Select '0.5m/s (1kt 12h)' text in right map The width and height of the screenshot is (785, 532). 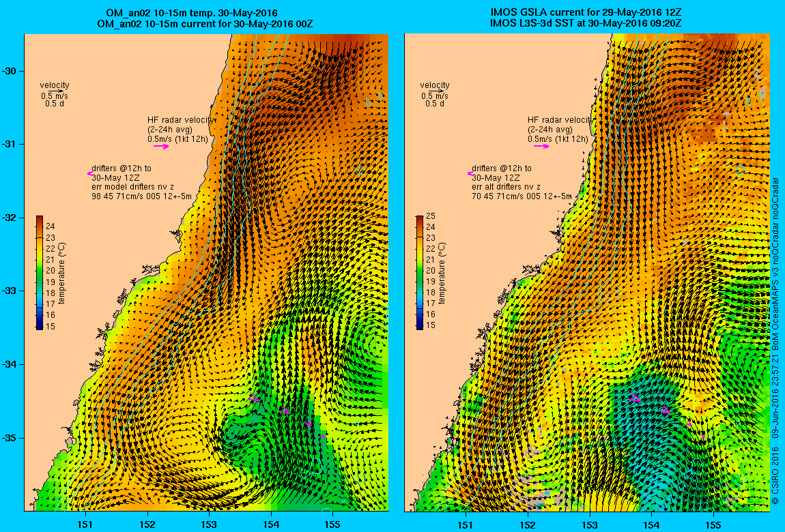point(558,139)
